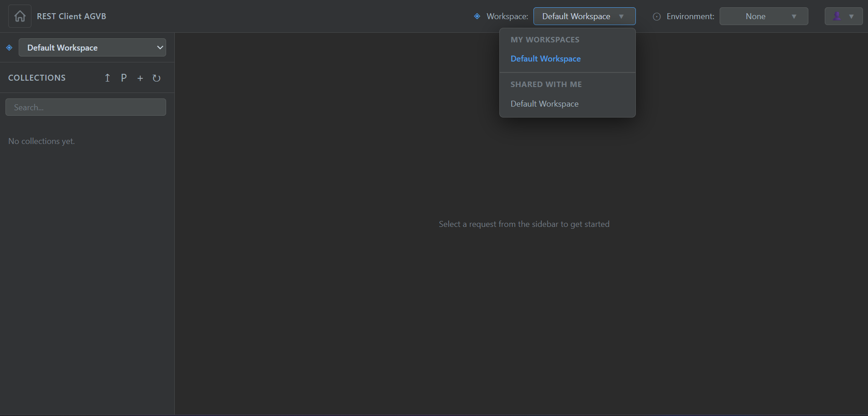Select the import collection arrow icon
Viewport: 868px width, 416px height.
[107, 78]
